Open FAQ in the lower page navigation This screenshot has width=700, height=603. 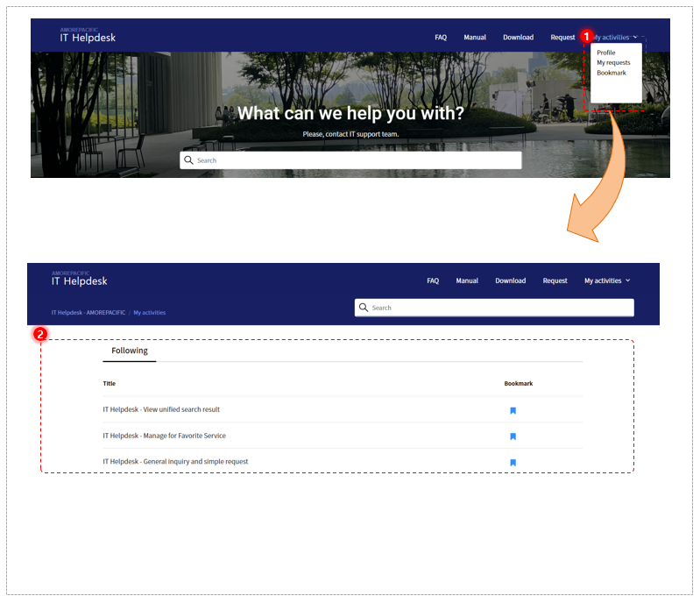tap(433, 281)
